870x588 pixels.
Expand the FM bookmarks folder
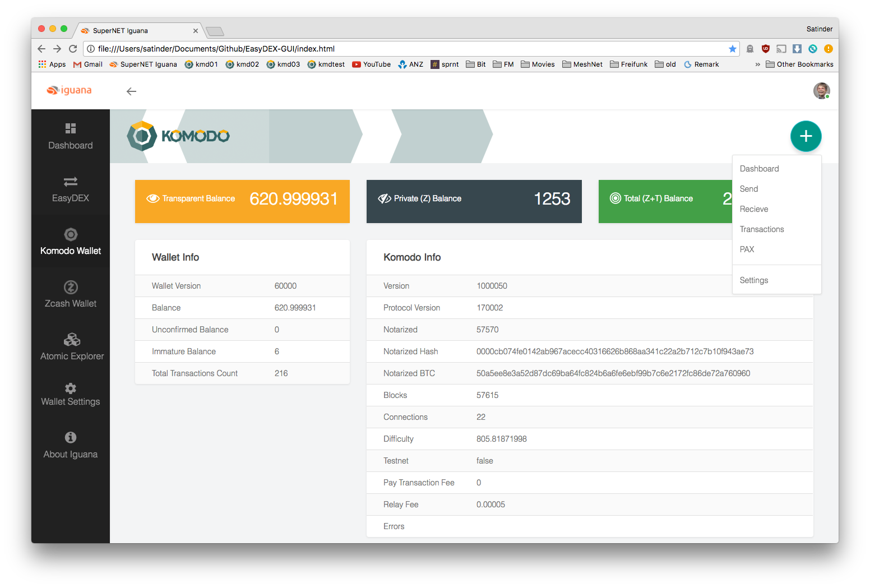[503, 64]
